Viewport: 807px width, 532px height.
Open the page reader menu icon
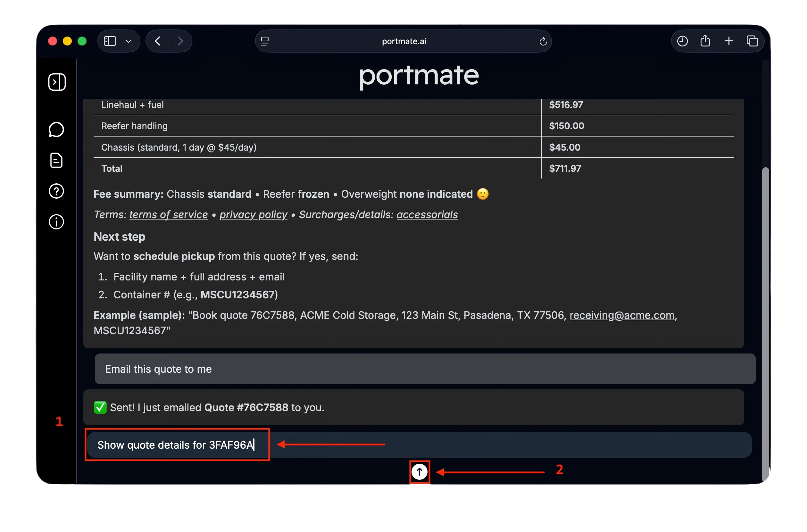(265, 41)
